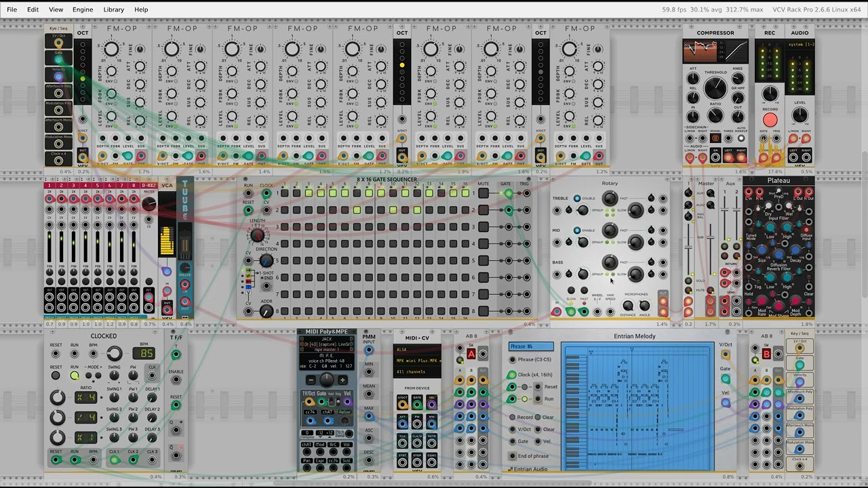Screen dimensions: 868x488
Task: Click the Record button on Entrian Melody
Action: tap(513, 418)
